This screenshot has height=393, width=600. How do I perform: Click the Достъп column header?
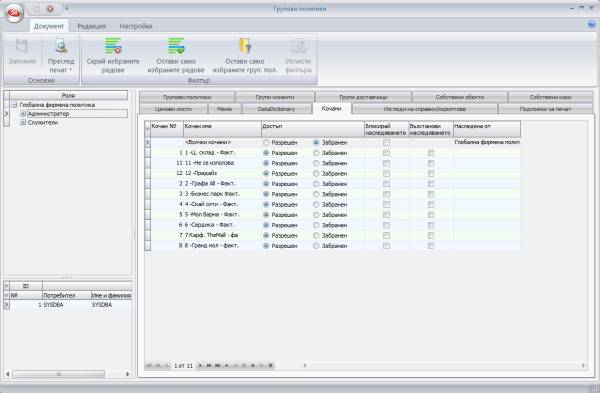pyautogui.click(x=313, y=129)
